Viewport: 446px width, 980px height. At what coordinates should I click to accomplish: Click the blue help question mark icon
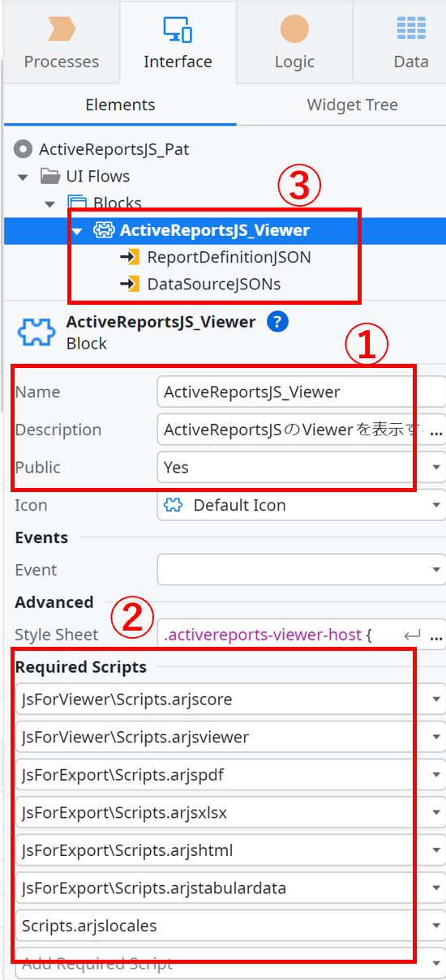coord(277,322)
